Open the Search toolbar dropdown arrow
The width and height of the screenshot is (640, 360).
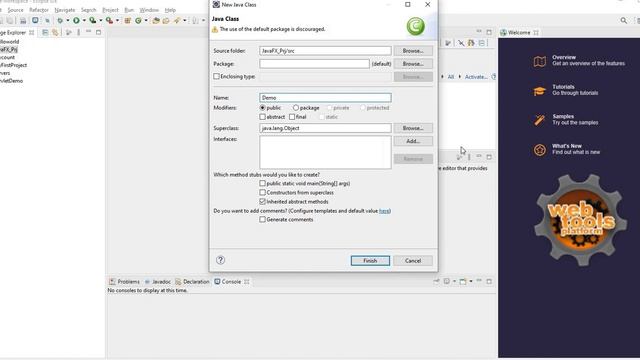185,20
